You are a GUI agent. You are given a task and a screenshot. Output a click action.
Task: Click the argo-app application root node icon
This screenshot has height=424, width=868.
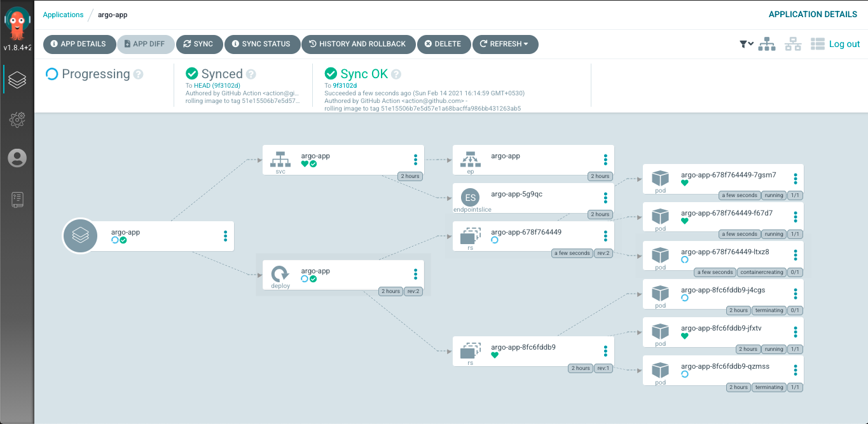click(80, 236)
